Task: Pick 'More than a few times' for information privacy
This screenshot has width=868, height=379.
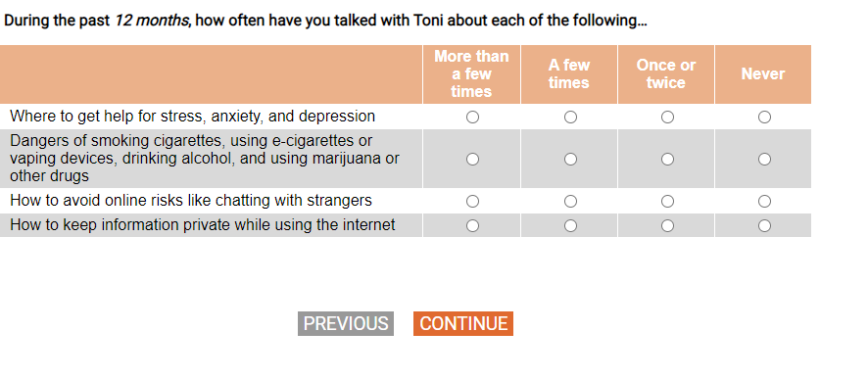Action: pyautogui.click(x=472, y=226)
